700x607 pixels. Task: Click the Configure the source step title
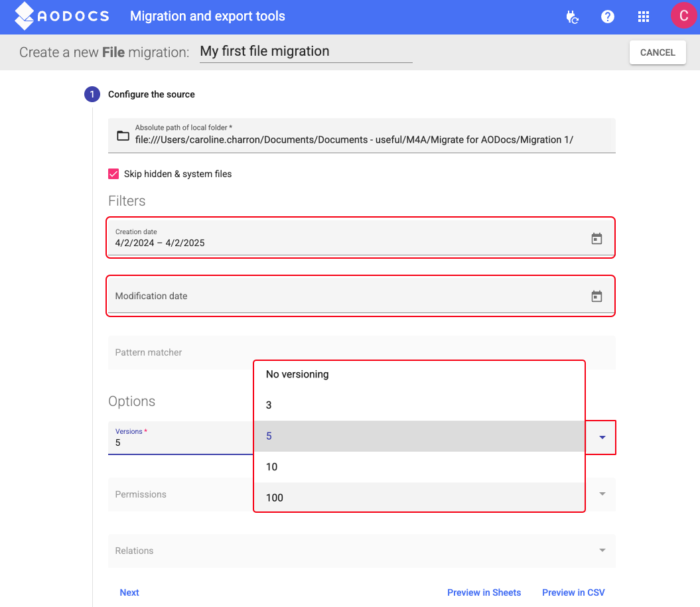tap(151, 95)
